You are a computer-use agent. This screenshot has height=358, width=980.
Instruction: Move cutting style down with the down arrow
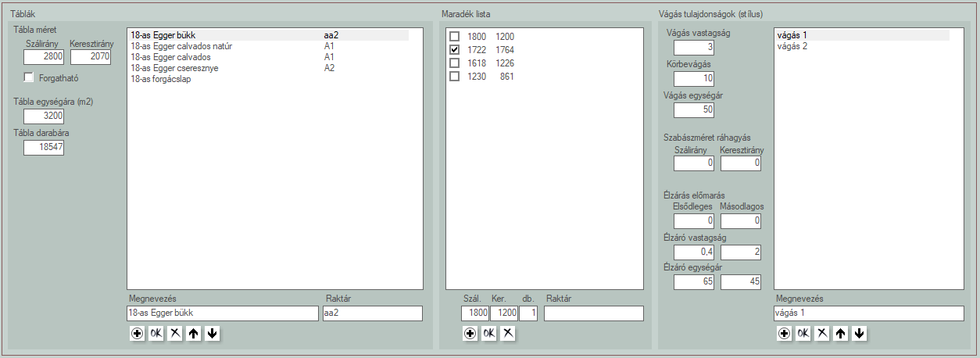pyautogui.click(x=860, y=333)
